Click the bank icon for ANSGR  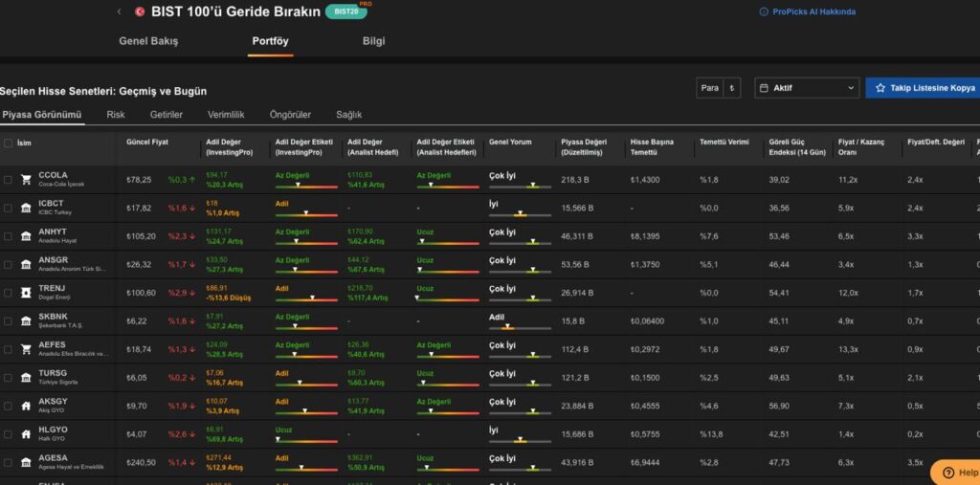(26, 264)
